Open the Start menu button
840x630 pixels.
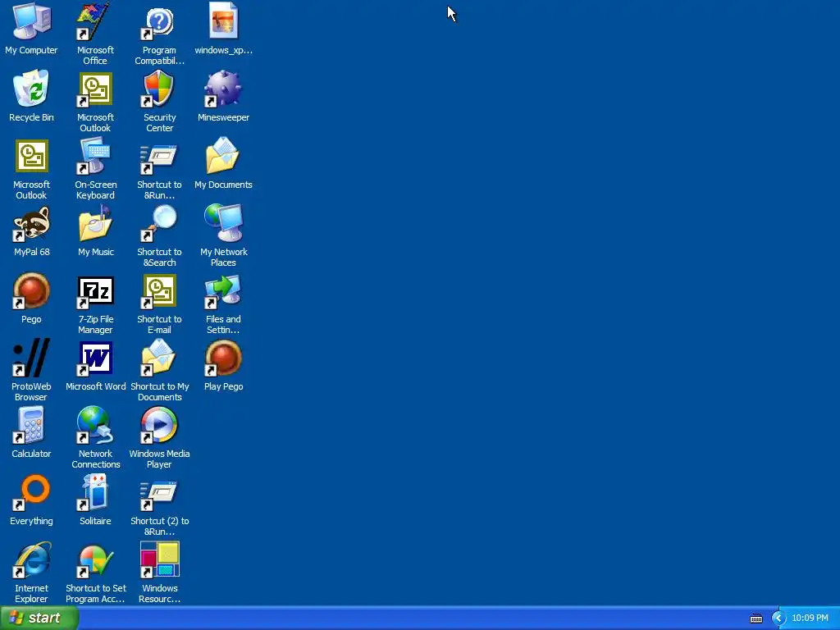click(39, 619)
